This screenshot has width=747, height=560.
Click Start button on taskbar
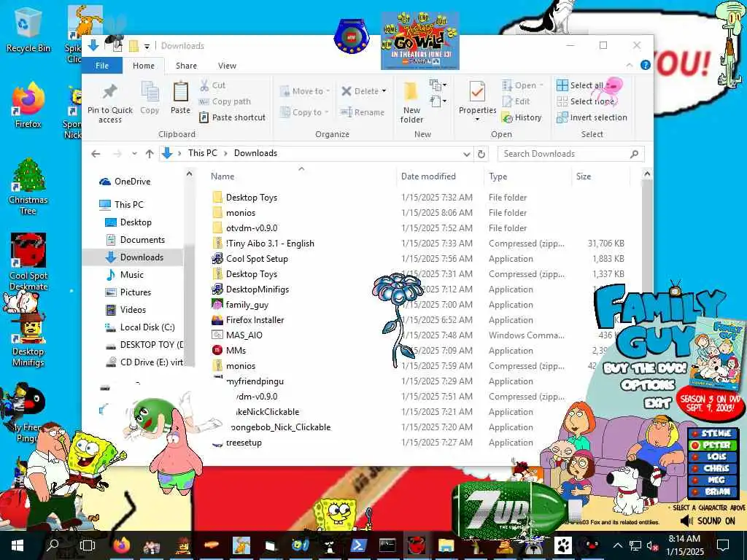click(18, 545)
